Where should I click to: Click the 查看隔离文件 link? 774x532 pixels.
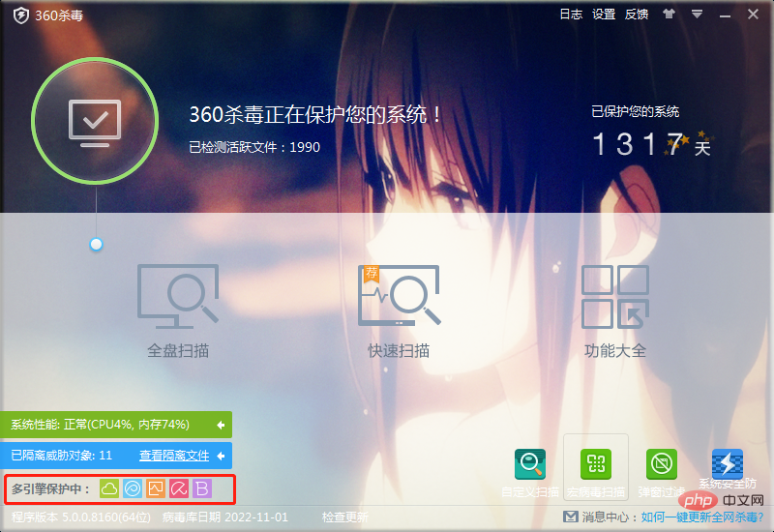coord(174,455)
